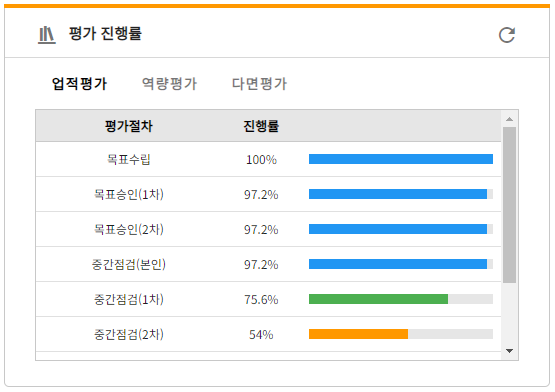Click the books icon beside 평가 진행률
This screenshot has width=555, height=392.
[x=47, y=35]
